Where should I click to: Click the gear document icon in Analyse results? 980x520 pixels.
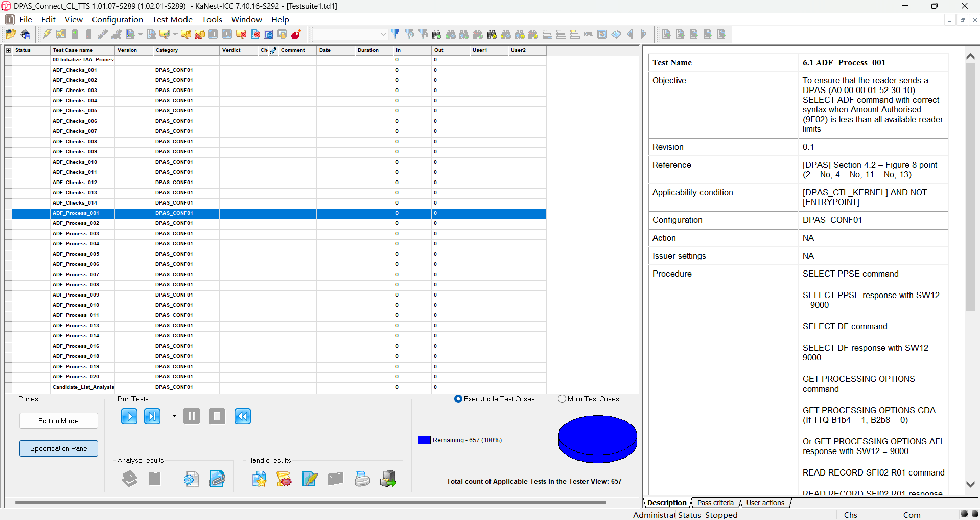point(191,479)
